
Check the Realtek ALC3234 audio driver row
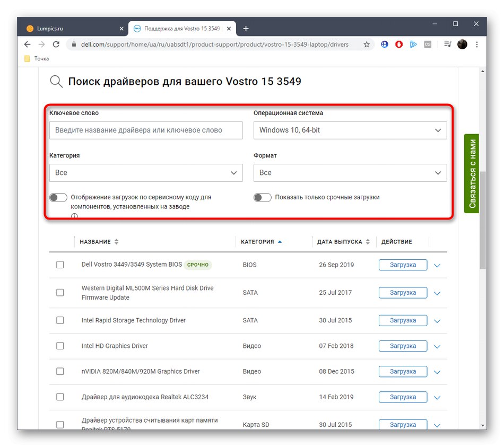(60, 397)
